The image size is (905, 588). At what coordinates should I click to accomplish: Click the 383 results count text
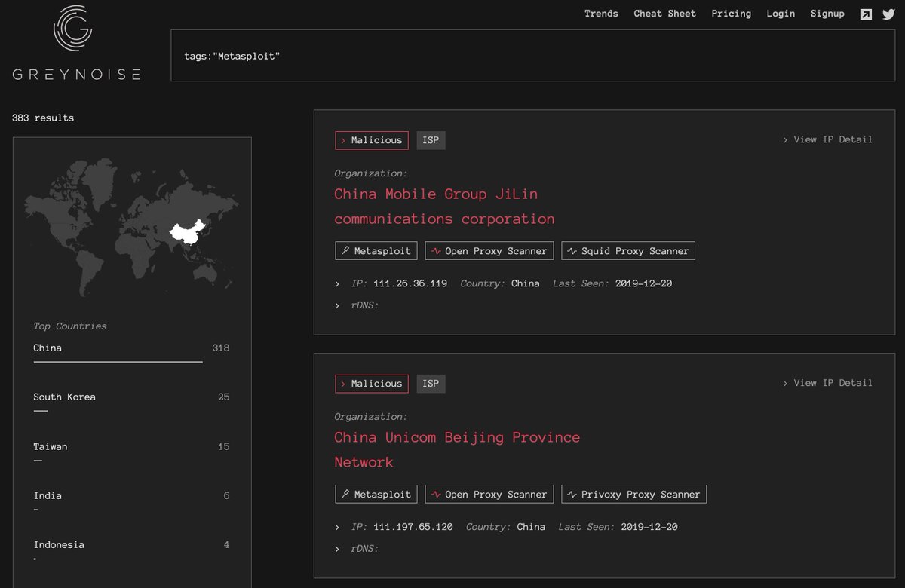pyautogui.click(x=43, y=118)
